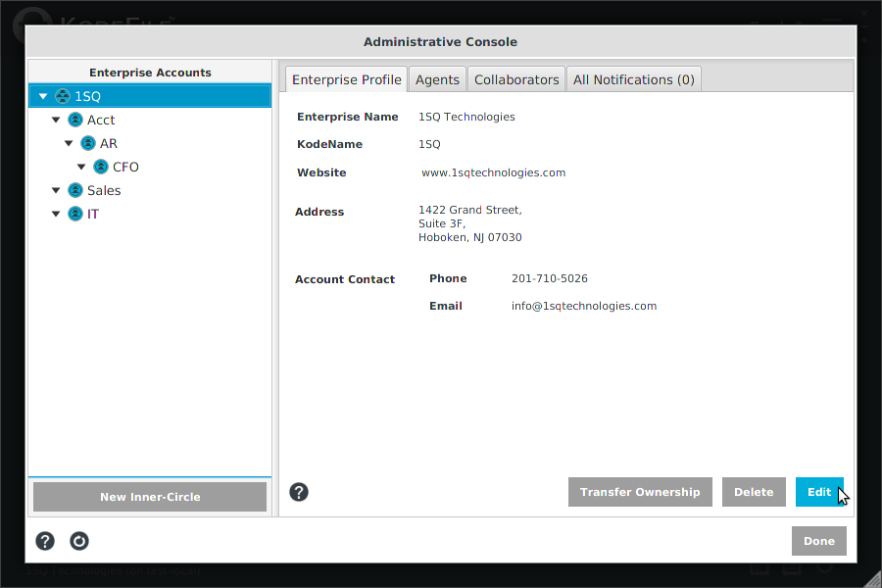Viewport: 882px width, 588px height.
Task: Toggle the CFO tree node arrow
Action: (x=81, y=168)
